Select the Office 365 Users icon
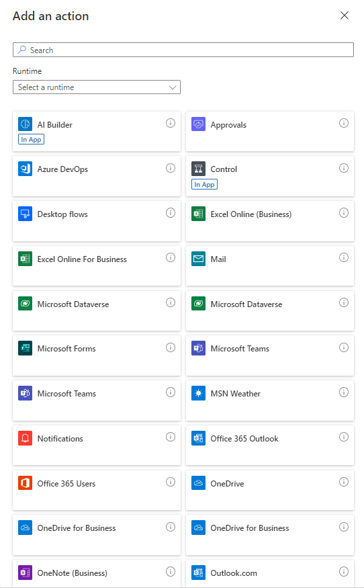Image resolution: width=364 pixels, height=588 pixels. pos(25,483)
